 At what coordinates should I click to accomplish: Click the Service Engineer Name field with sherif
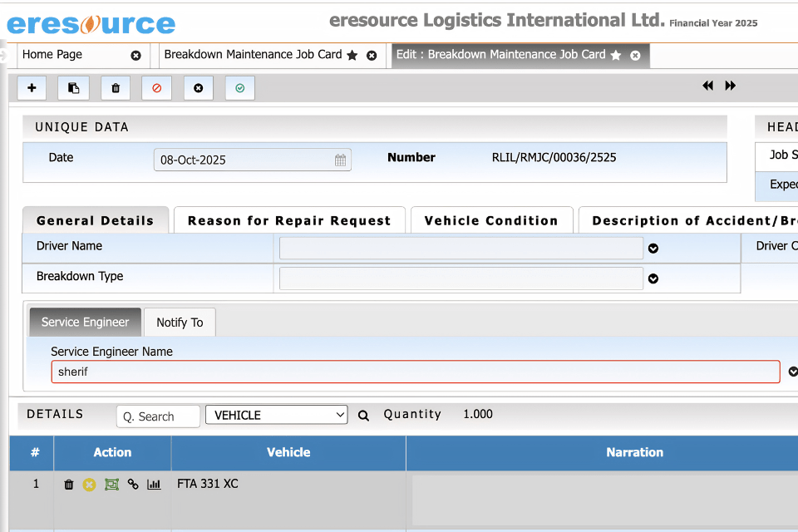point(416,372)
